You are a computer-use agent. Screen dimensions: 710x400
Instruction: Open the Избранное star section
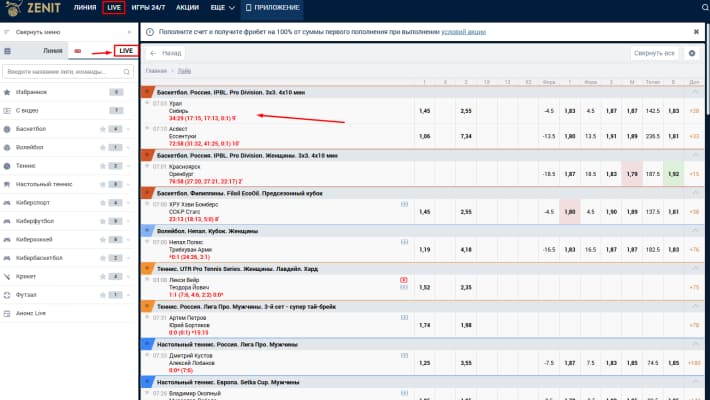[x=7, y=92]
